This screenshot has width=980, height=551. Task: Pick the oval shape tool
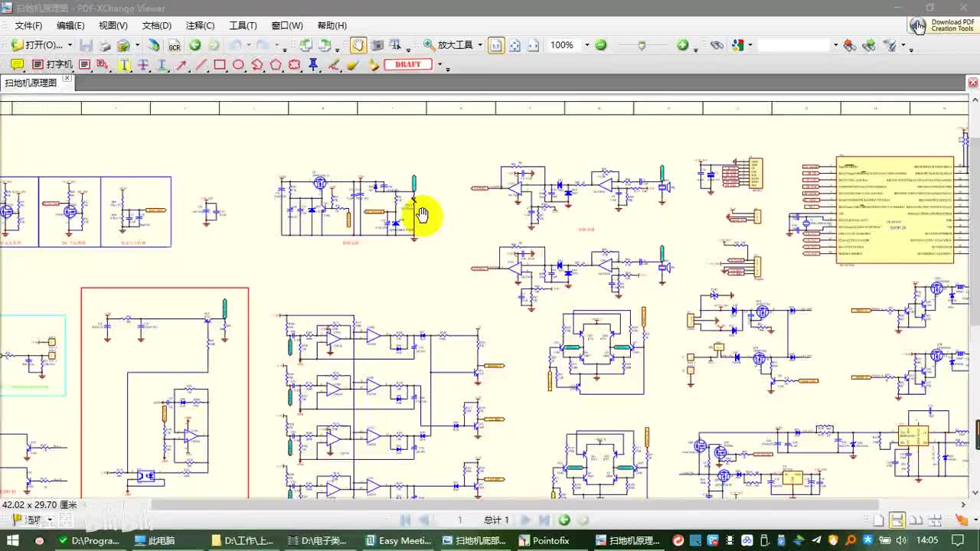pos(238,65)
